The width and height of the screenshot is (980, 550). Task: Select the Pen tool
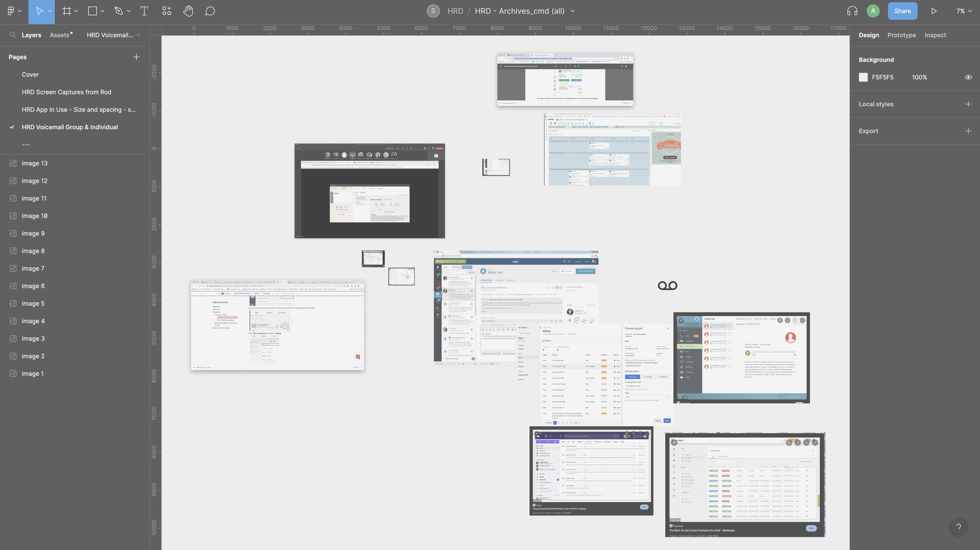click(118, 11)
